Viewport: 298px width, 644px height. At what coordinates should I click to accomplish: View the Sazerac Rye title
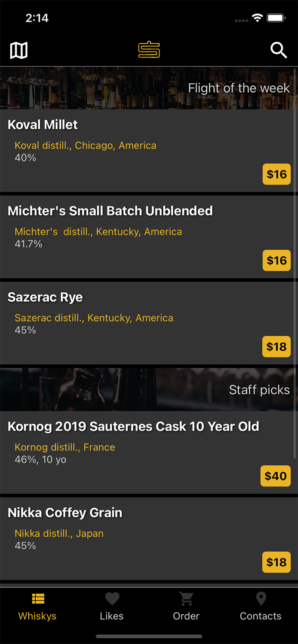[45, 297]
